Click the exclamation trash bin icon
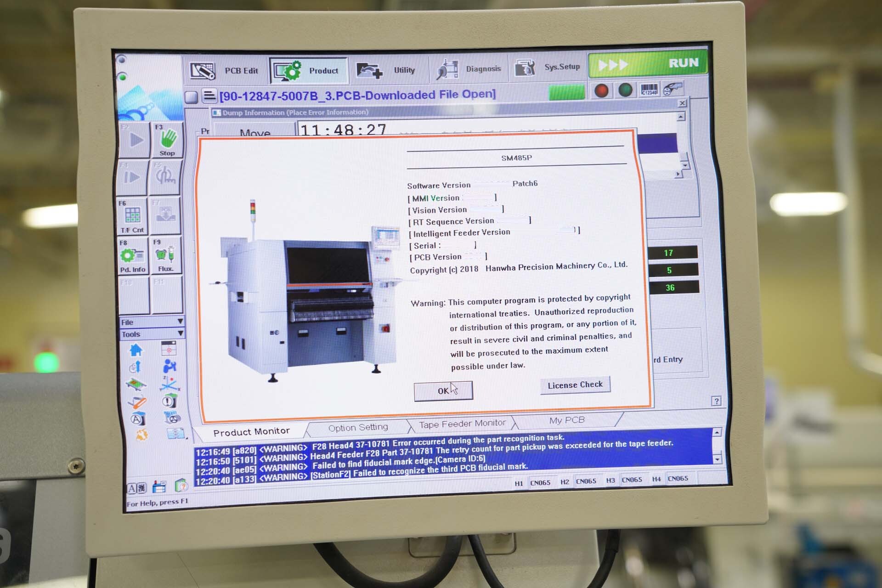 [170, 401]
